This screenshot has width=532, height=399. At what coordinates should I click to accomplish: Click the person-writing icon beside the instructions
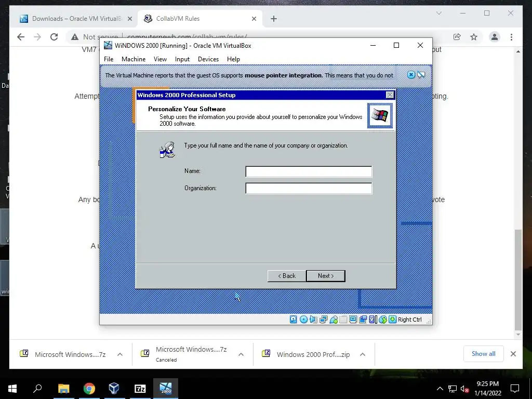click(167, 150)
